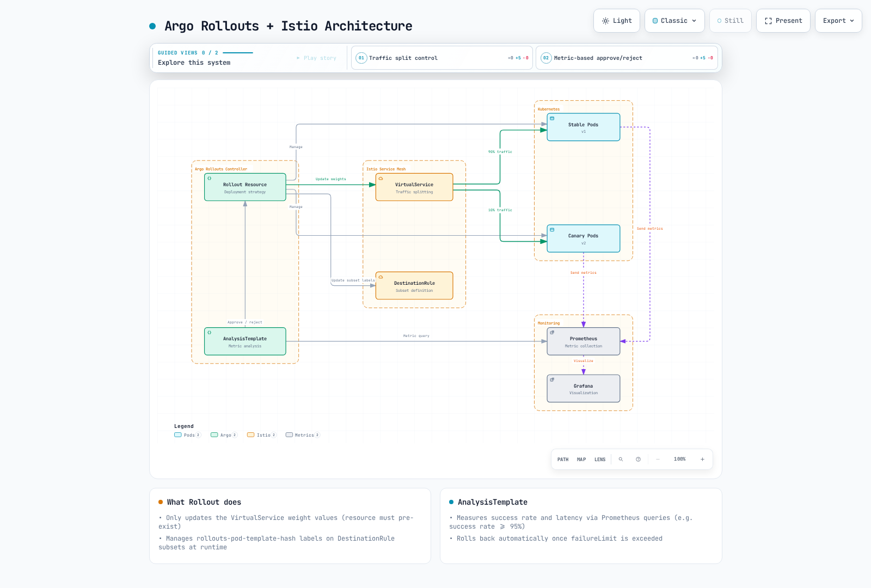This screenshot has width=871, height=588.
Task: Click the '10% traffic' edge label
Action: pyautogui.click(x=500, y=210)
